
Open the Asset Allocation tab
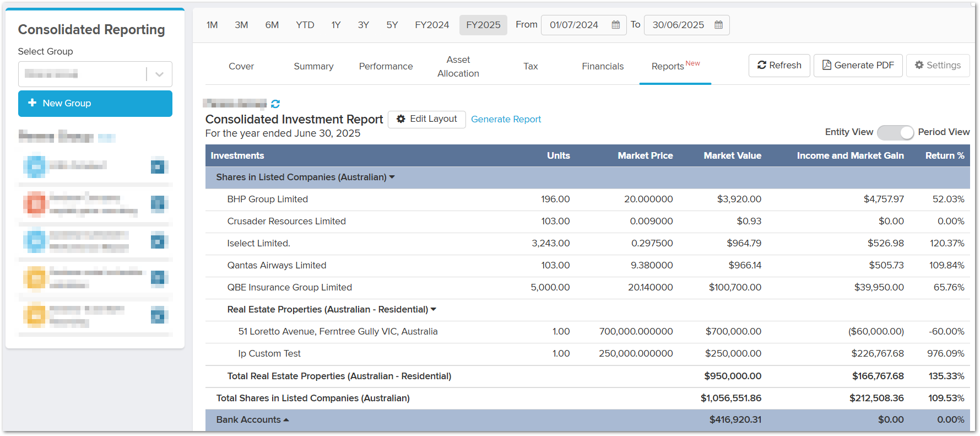(x=458, y=66)
